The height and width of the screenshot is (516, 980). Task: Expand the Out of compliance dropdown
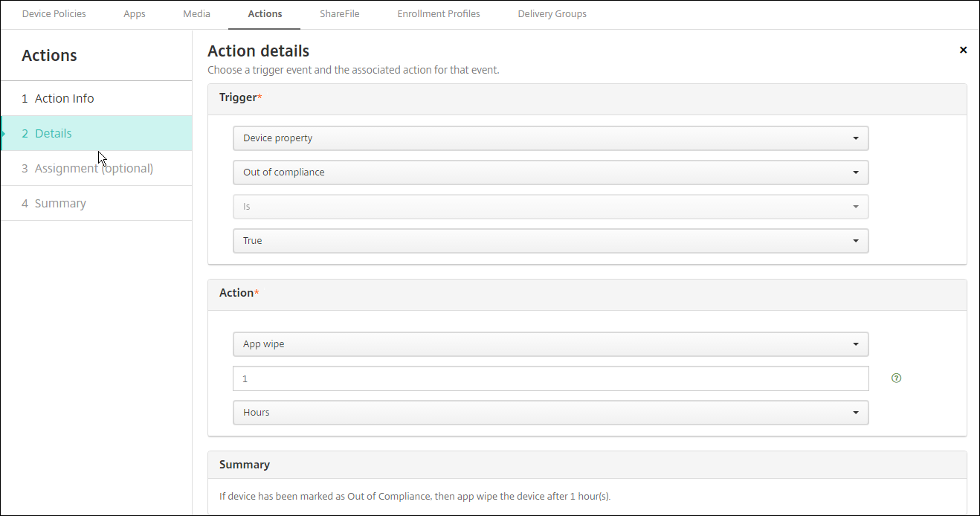[550, 172]
